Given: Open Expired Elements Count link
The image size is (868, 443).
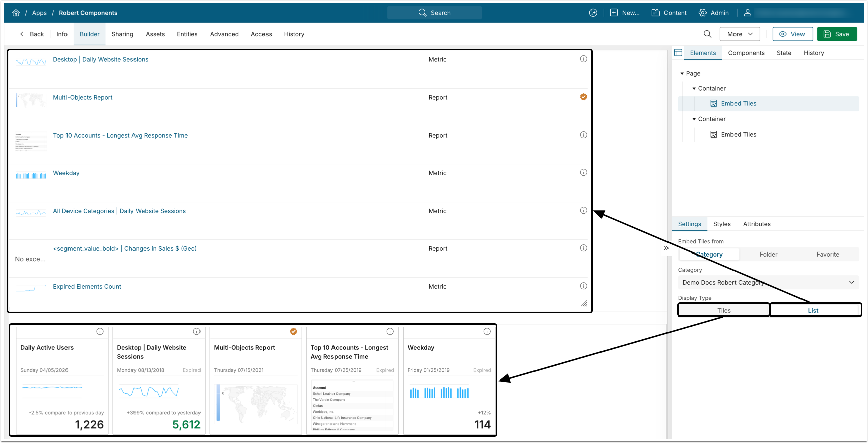Looking at the screenshot, I should coord(87,287).
